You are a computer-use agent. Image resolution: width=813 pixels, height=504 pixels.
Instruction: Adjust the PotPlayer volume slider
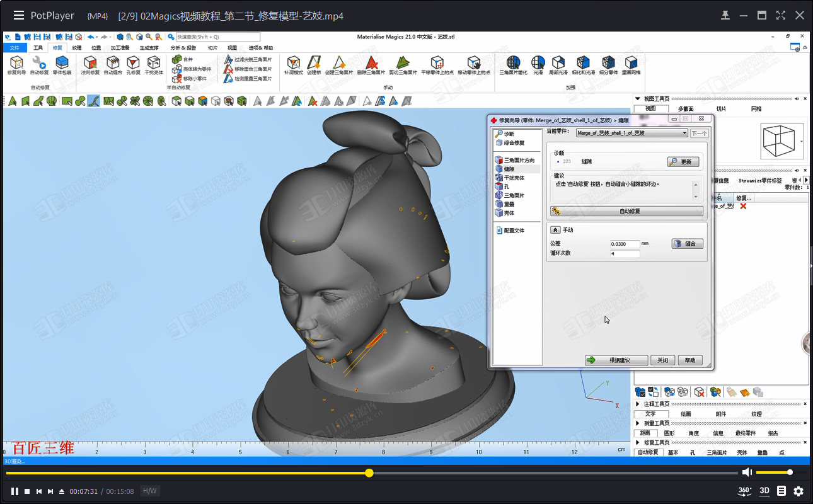[781, 472]
